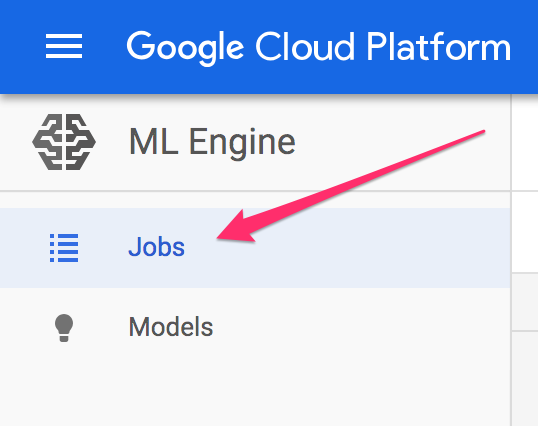Click blank sidebar area below Models
Screen dimensions: 538x426
tap(255, 394)
